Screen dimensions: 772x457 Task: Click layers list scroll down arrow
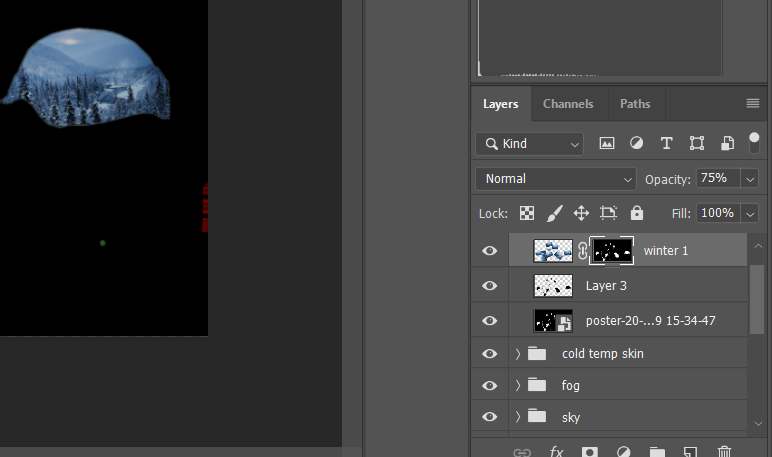(758, 424)
